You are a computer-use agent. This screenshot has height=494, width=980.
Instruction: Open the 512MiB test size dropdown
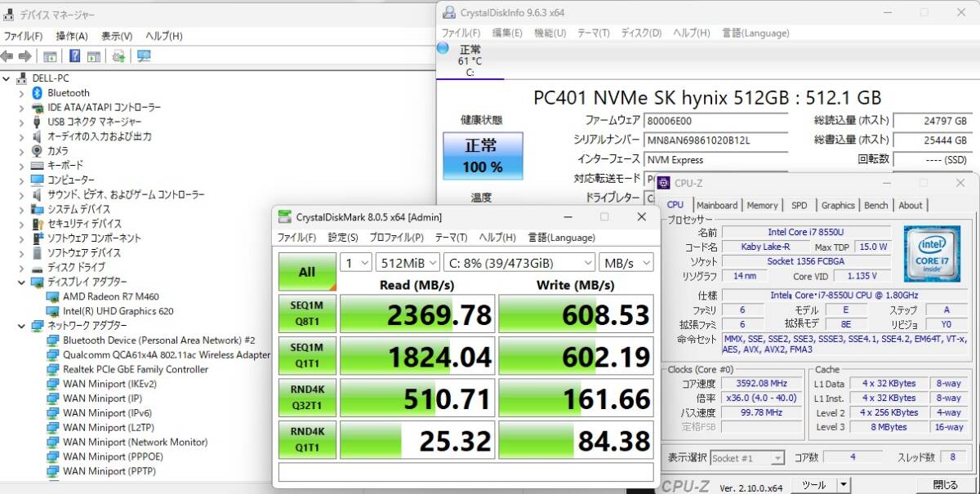[407, 263]
